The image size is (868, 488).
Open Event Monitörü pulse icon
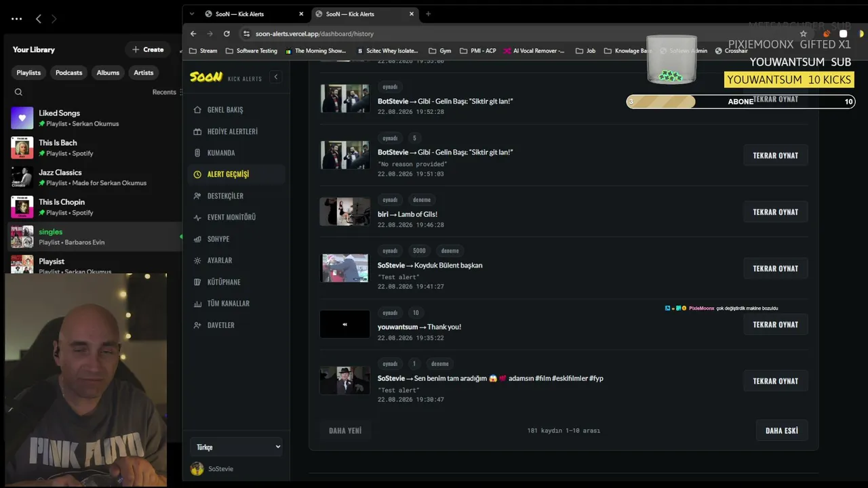point(197,218)
